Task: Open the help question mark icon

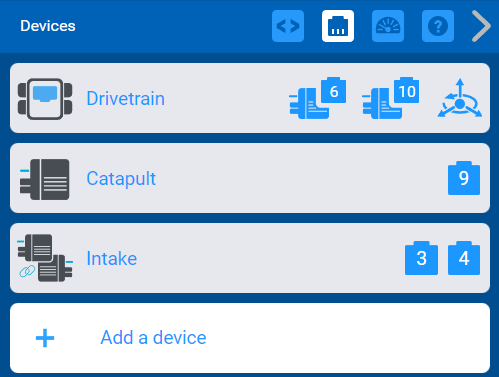Action: pyautogui.click(x=438, y=26)
